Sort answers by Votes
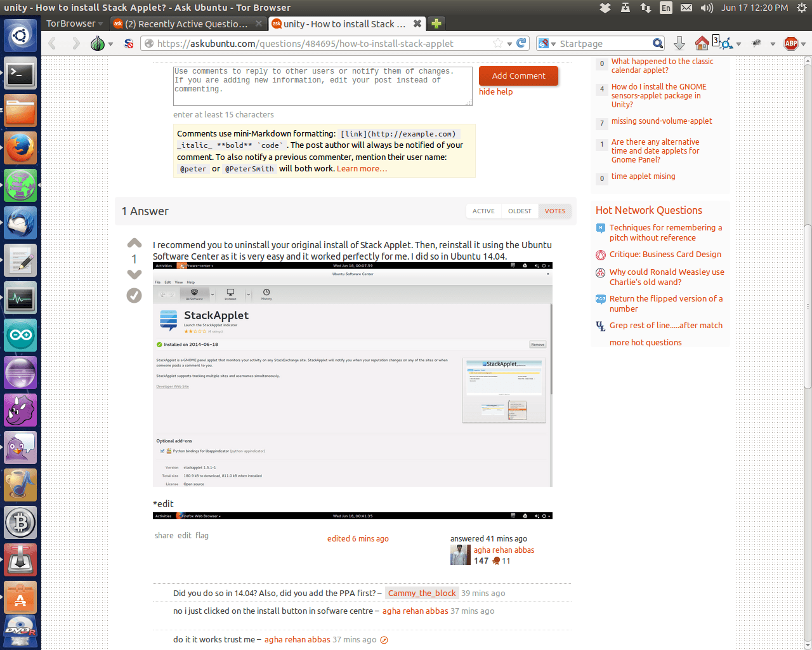This screenshot has height=650, width=812. tap(555, 211)
